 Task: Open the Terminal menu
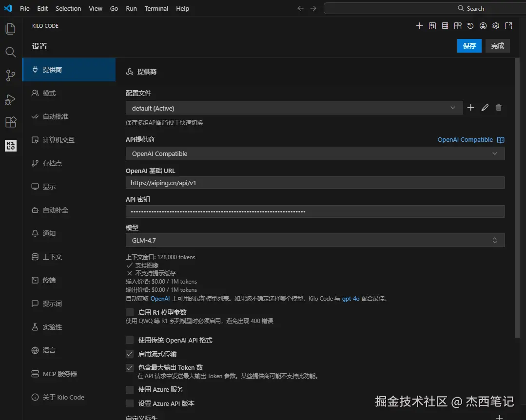coord(156,8)
